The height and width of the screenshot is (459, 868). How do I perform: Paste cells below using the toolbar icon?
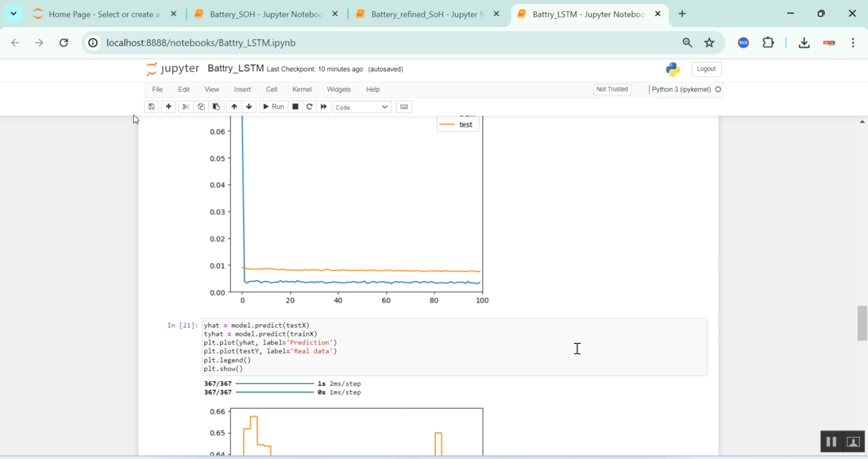216,107
